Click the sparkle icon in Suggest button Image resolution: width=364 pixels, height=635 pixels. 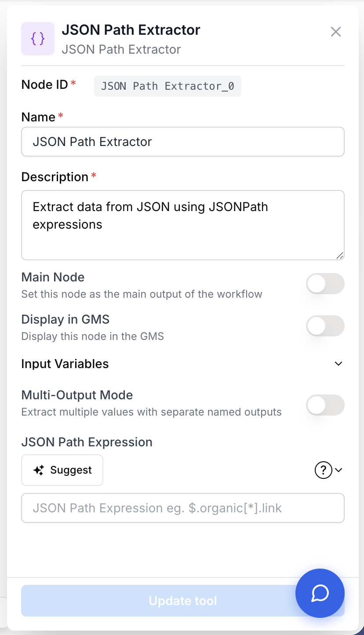[39, 470]
